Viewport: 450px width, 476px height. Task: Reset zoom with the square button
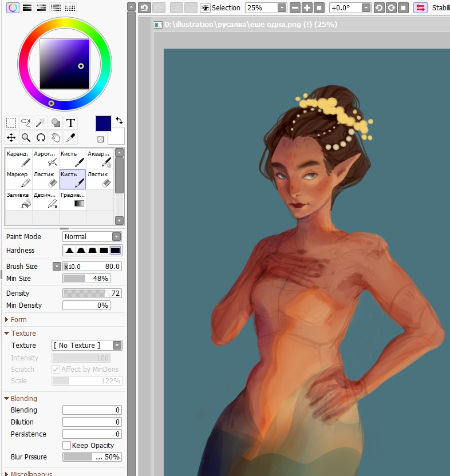tap(319, 7)
